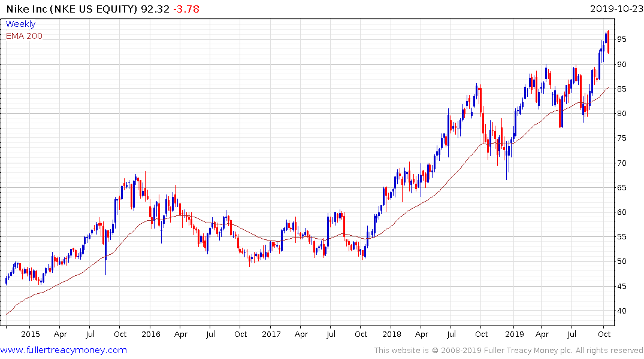
Task: Click the 2016 year label on time axis
Action: [x=151, y=334]
